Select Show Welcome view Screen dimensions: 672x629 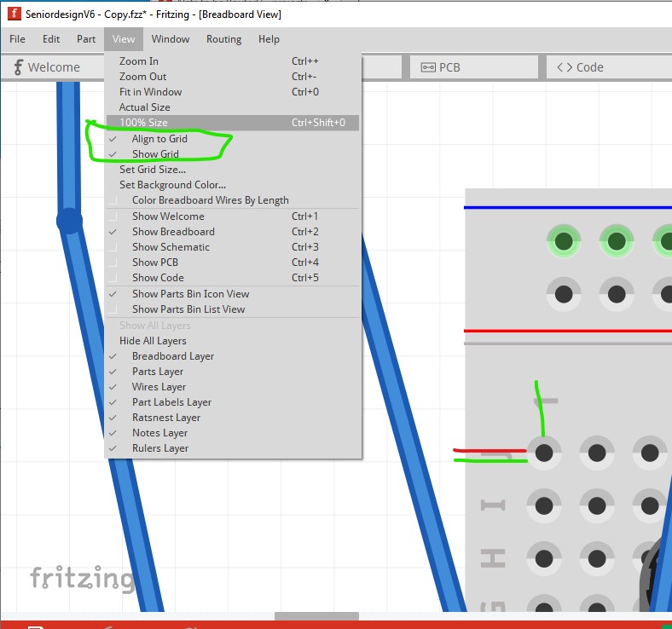(233, 216)
